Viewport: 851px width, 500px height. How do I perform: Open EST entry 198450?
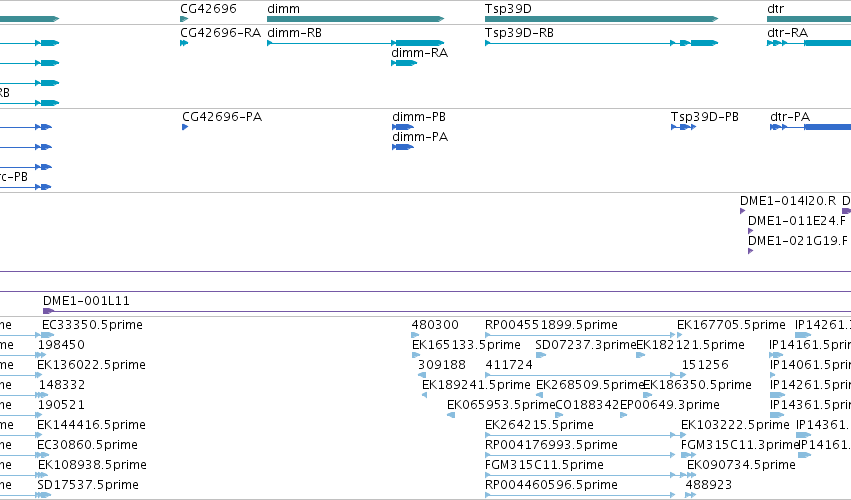pos(61,345)
